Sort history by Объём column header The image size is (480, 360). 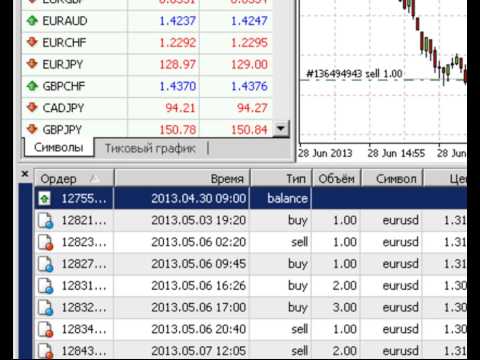[x=336, y=179]
